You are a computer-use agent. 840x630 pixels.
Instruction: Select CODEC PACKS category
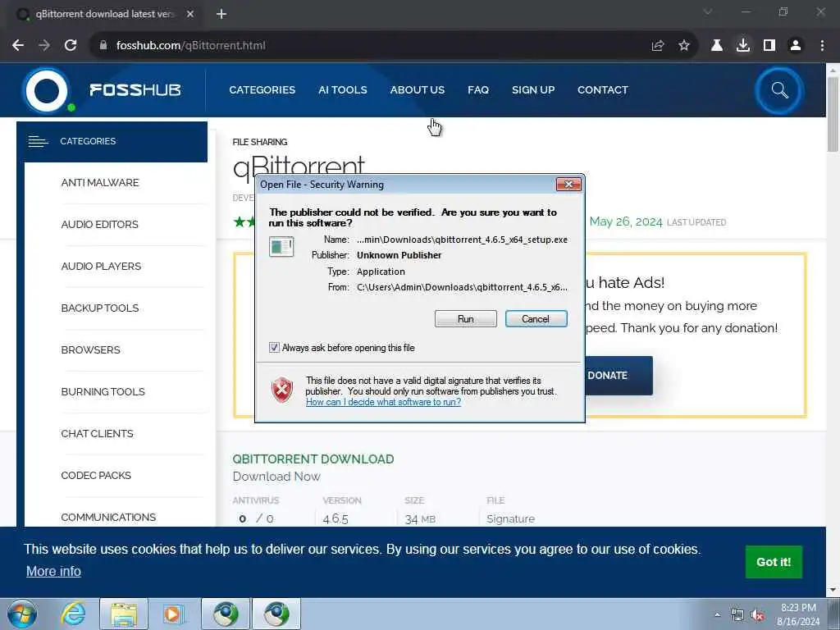point(96,475)
